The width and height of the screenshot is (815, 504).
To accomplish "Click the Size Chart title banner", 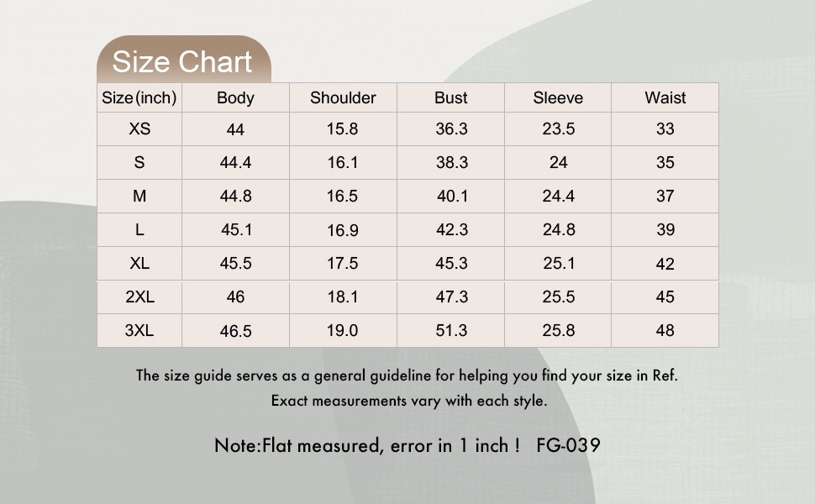I will point(182,62).
